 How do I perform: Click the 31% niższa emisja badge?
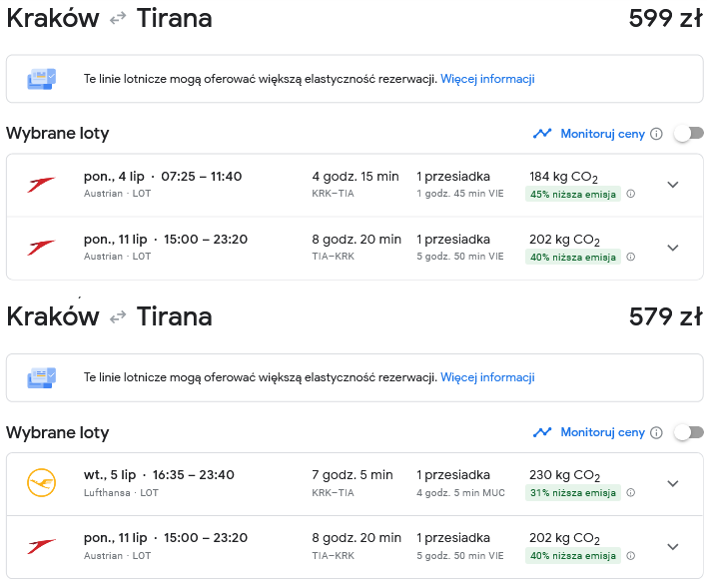[572, 493]
